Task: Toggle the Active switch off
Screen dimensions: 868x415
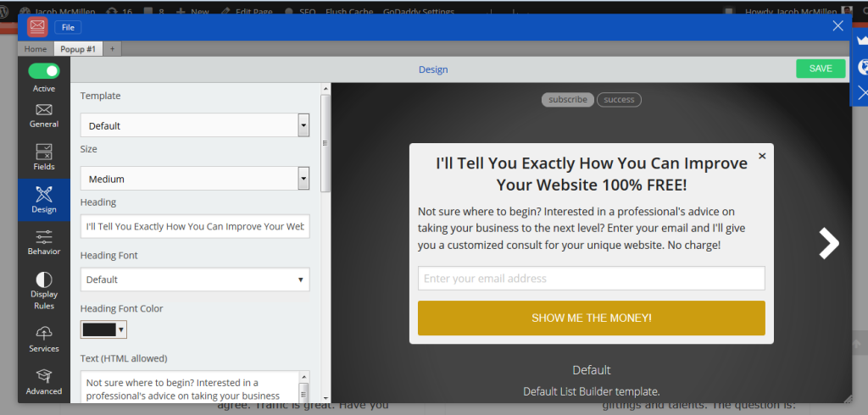Action: 44,71
